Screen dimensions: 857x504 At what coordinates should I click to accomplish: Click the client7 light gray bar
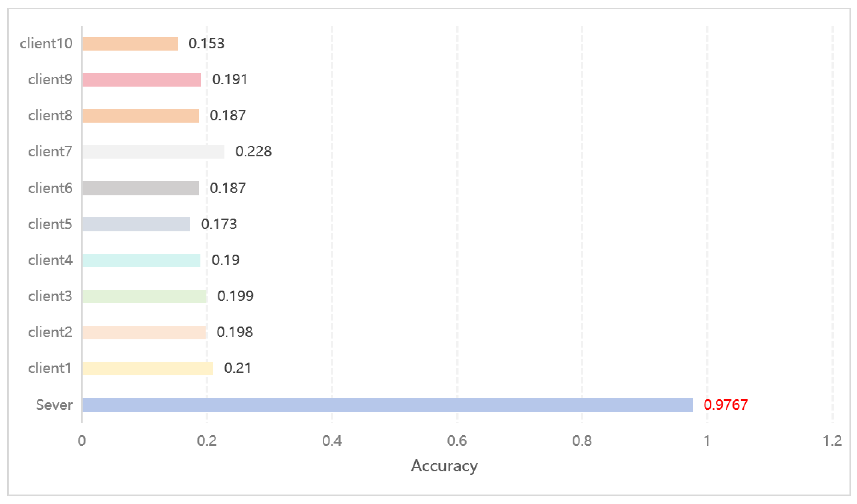153,152
